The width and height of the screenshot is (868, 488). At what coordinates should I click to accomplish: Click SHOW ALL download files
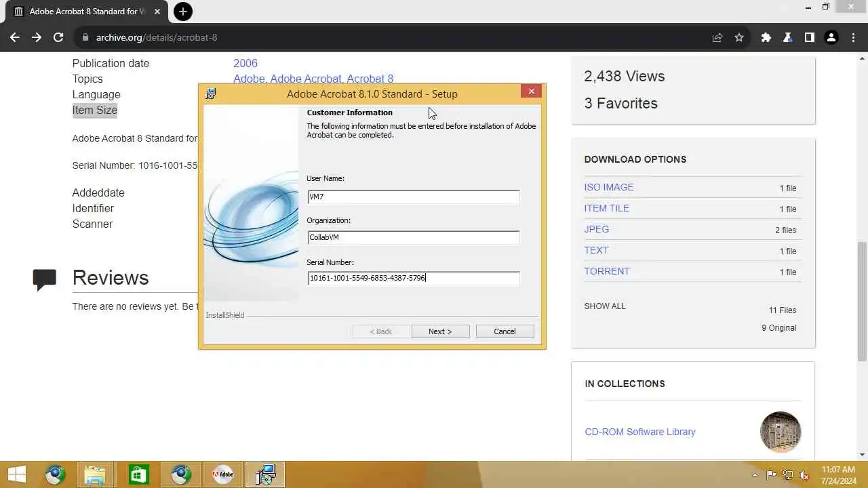click(605, 306)
